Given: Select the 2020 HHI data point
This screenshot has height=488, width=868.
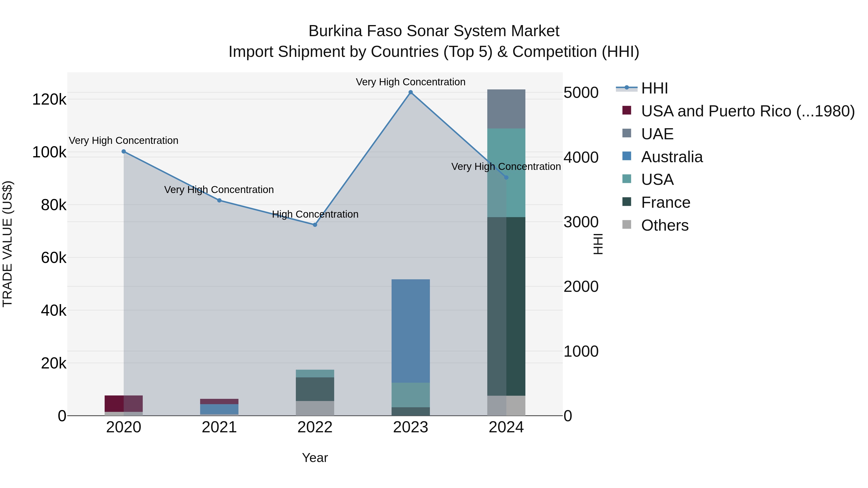Looking at the screenshot, I should (x=124, y=152).
